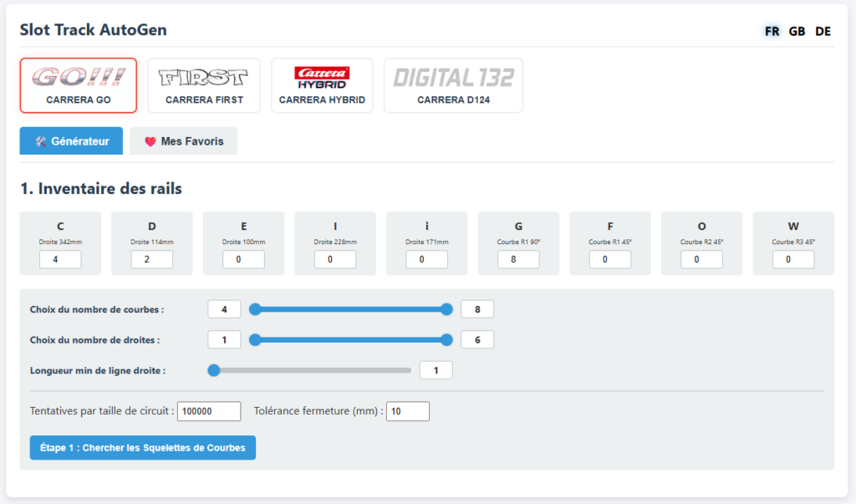Choose the Carrera FIRST system card
856x504 pixels.
pyautogui.click(x=204, y=86)
